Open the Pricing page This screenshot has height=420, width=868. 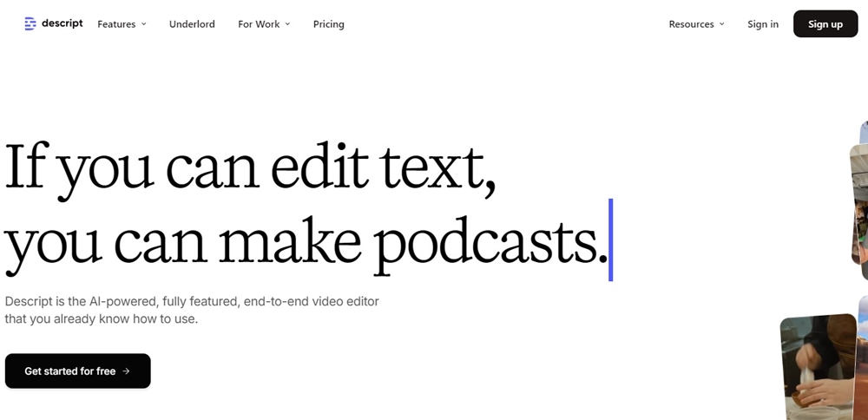[328, 24]
